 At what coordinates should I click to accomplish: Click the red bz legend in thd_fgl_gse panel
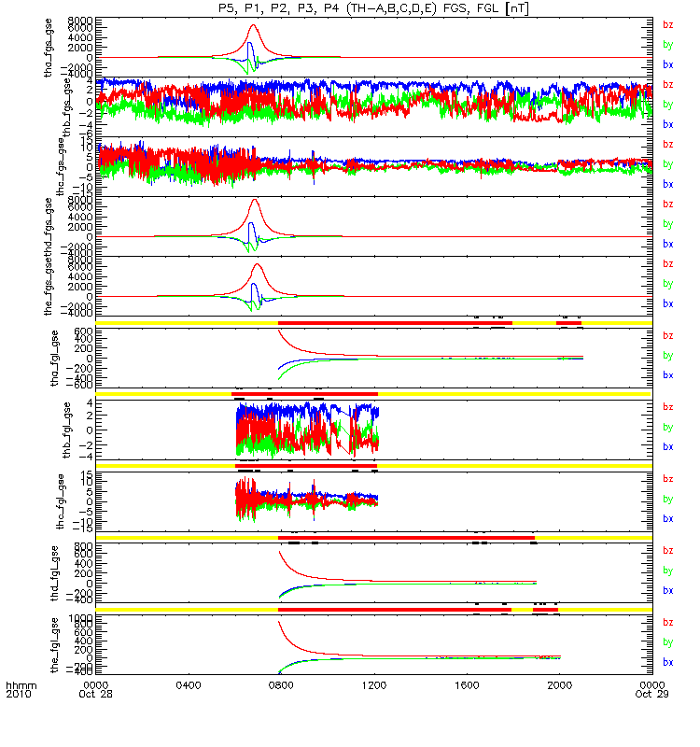coord(668,551)
